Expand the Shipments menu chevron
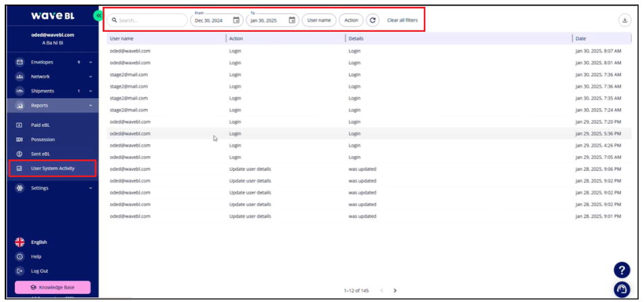The image size is (644, 302). pos(90,91)
